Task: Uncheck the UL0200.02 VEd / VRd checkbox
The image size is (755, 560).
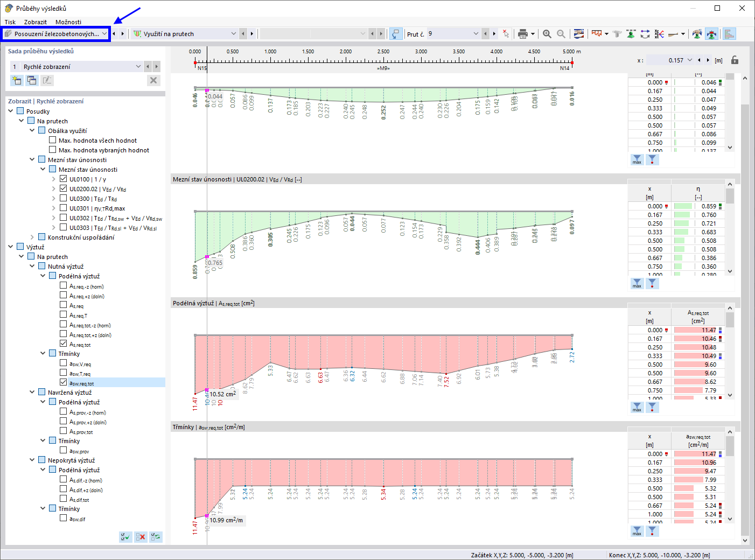Action: point(64,188)
